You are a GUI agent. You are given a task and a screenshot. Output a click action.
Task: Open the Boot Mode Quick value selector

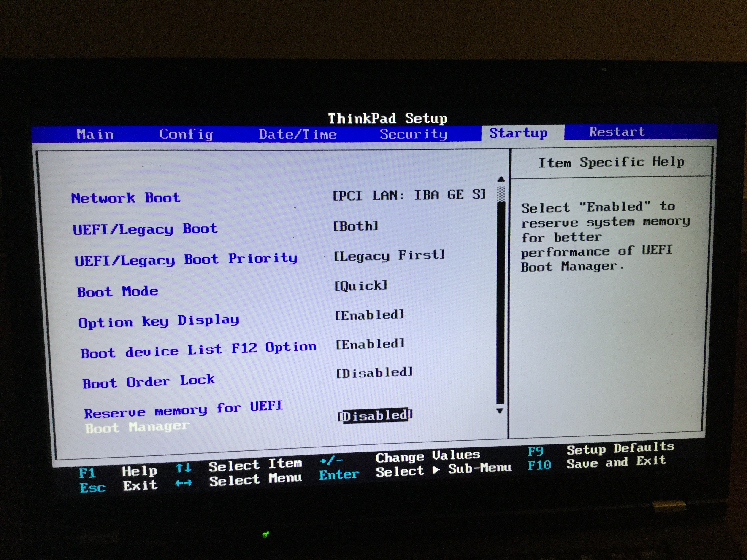(x=361, y=286)
